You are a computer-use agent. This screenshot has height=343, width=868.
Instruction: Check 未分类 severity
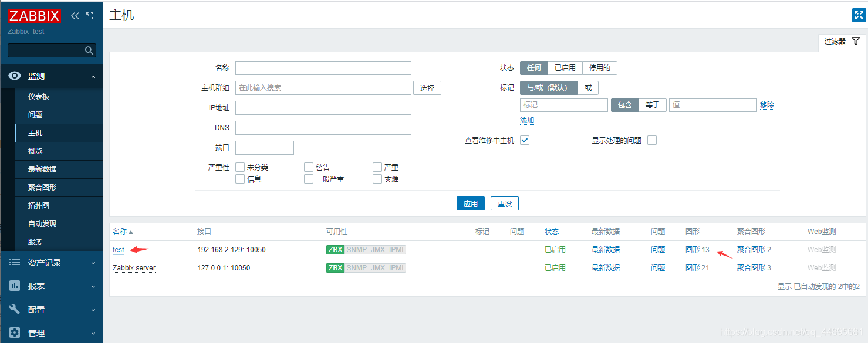pyautogui.click(x=240, y=168)
